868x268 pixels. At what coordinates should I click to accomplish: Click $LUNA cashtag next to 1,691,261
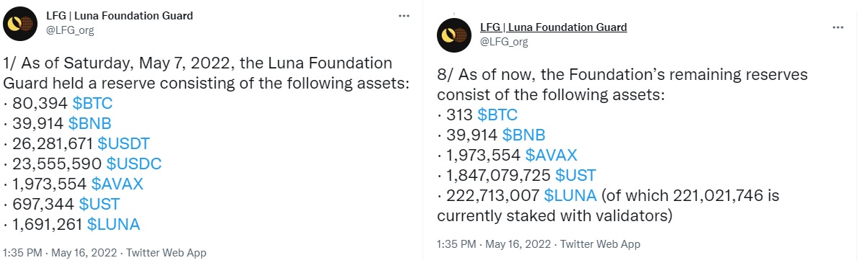pyautogui.click(x=113, y=224)
